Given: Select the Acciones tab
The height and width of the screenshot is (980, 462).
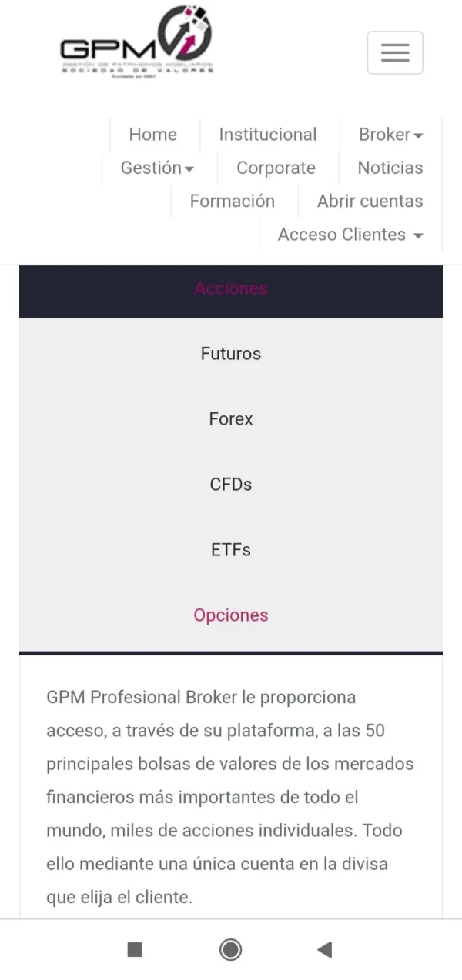Looking at the screenshot, I should pyautogui.click(x=231, y=288).
